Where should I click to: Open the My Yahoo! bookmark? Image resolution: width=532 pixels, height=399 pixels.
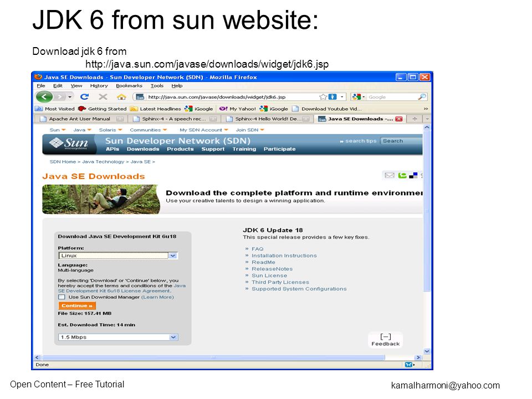click(x=238, y=109)
